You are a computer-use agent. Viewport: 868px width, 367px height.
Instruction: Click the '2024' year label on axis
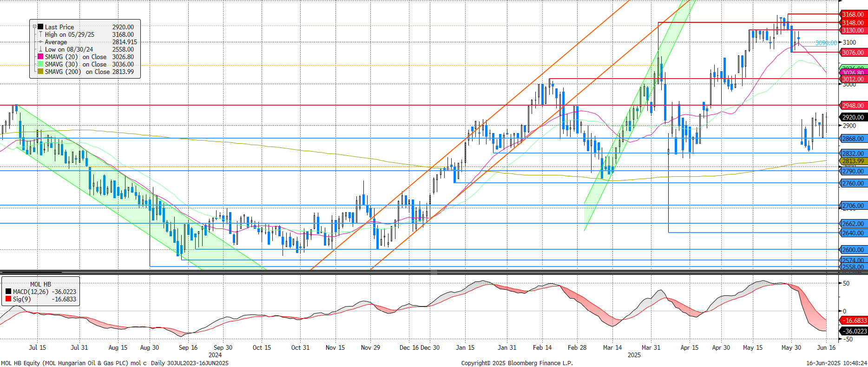[215, 355]
